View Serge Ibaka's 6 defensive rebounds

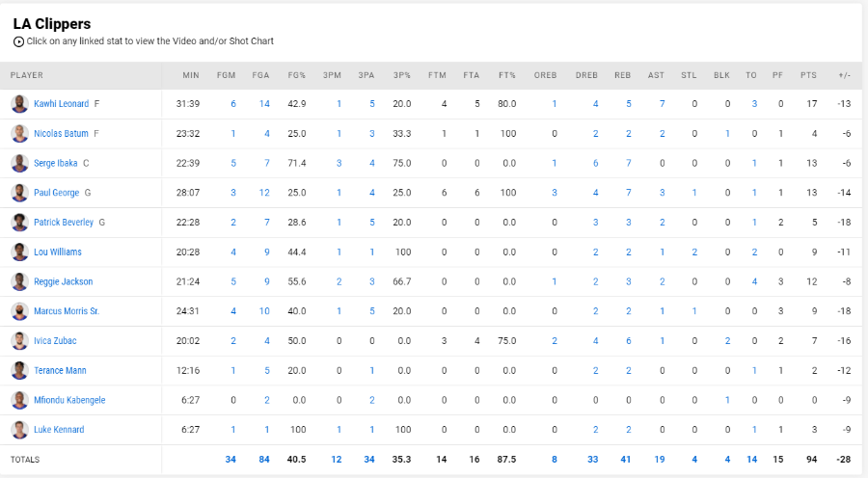coord(596,163)
